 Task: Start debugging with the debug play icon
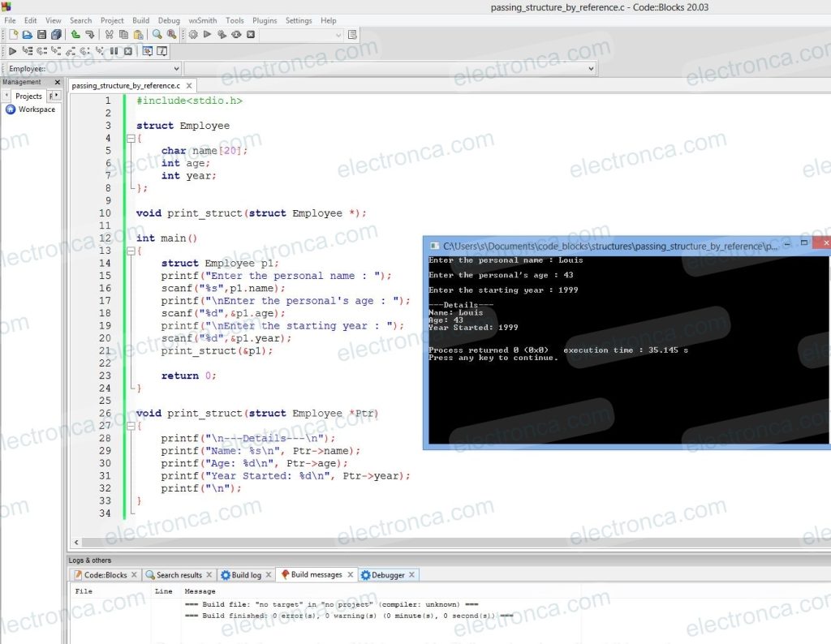[13, 51]
